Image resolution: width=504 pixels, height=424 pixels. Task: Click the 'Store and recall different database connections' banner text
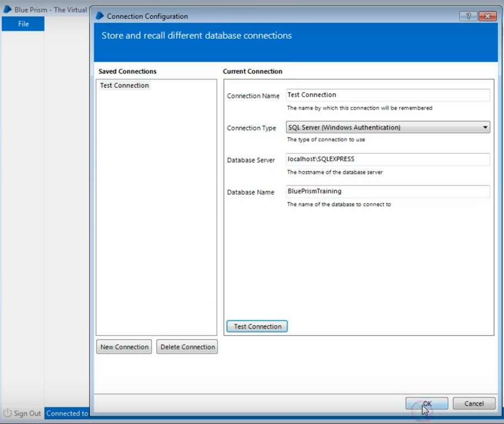(x=197, y=35)
